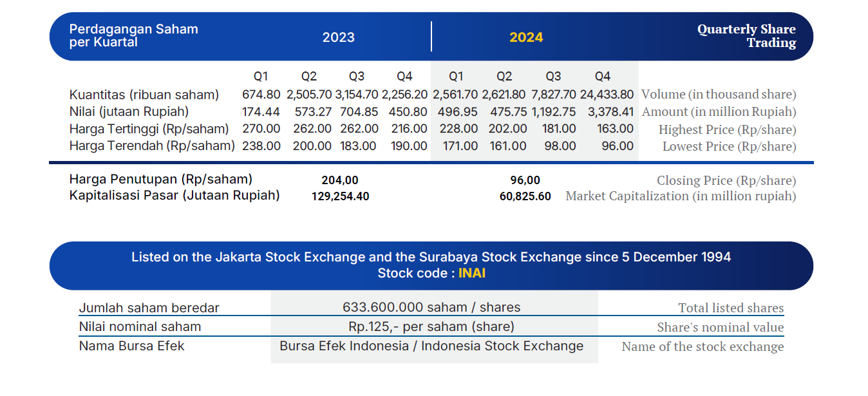This screenshot has height=396, width=868.
Task: Click the Lowest Price (Rp/share) label
Action: tap(729, 146)
